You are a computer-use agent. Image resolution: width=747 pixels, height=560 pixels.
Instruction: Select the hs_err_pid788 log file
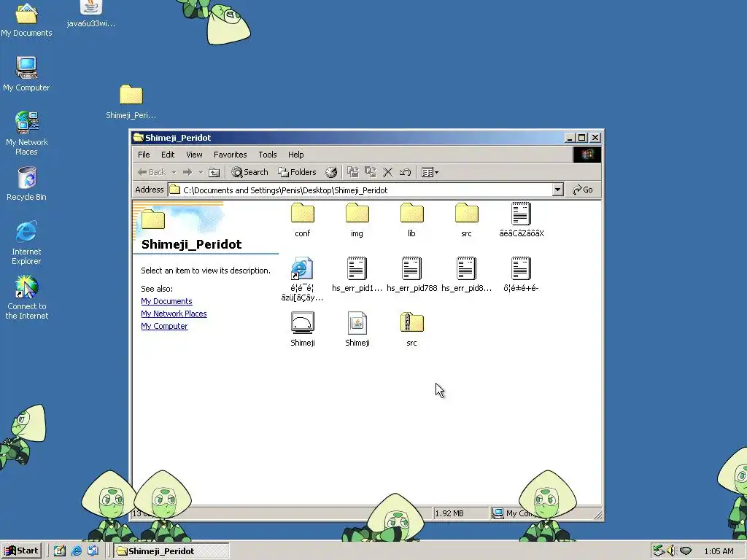(x=411, y=274)
